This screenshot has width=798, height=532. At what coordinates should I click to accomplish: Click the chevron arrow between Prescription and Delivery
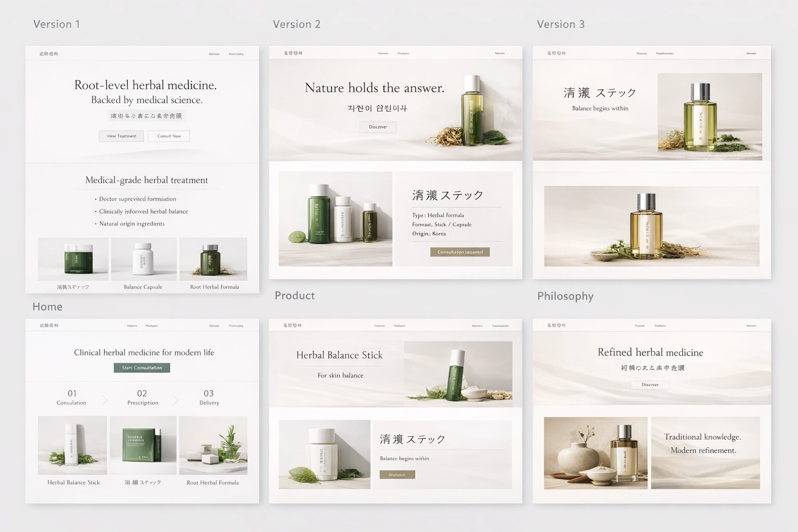176,400
